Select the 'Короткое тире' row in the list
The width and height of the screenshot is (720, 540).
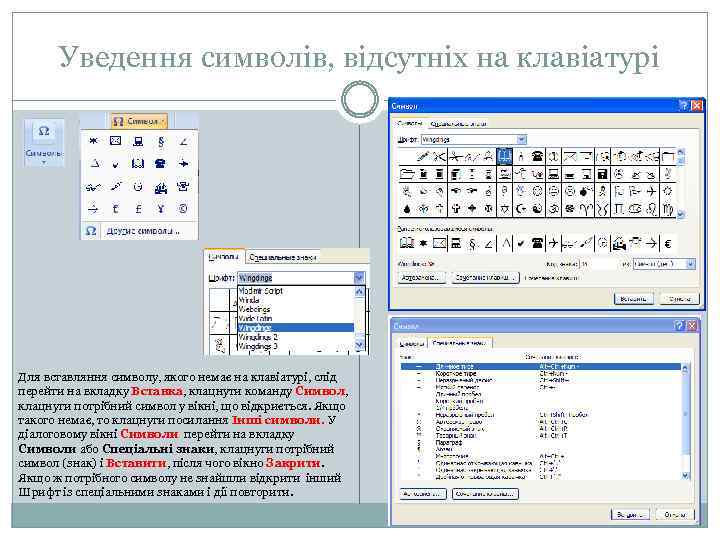(540, 373)
